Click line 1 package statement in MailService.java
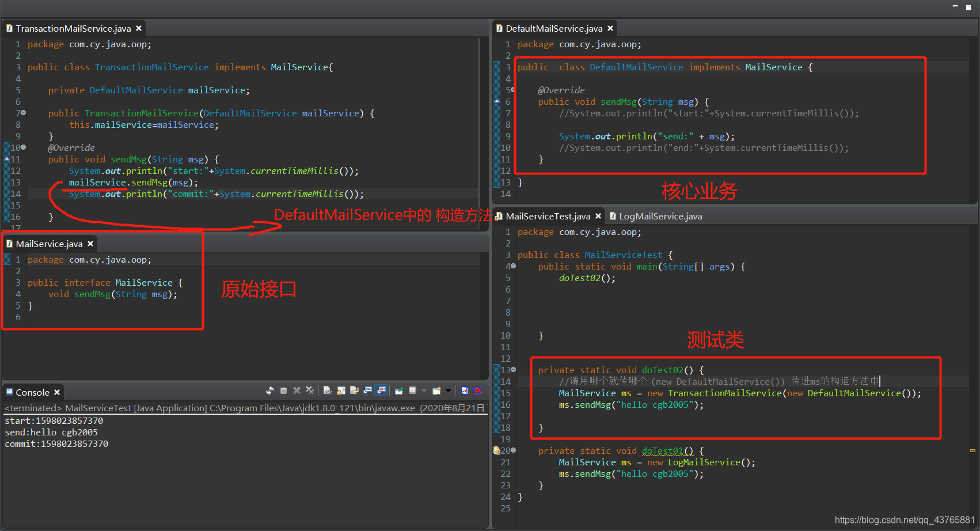The height and width of the screenshot is (531, 980). (x=89, y=260)
